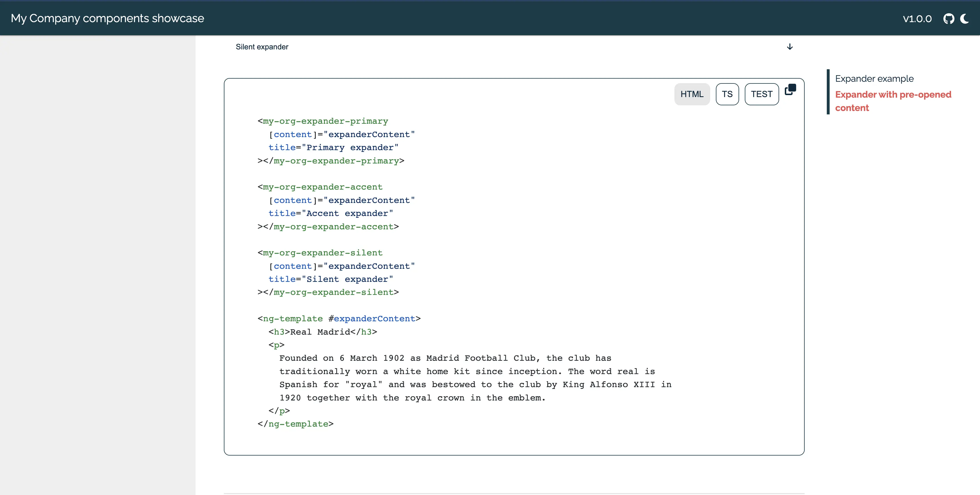Open Expander with pre-opened content link
This screenshot has width=980, height=495.
pos(893,101)
